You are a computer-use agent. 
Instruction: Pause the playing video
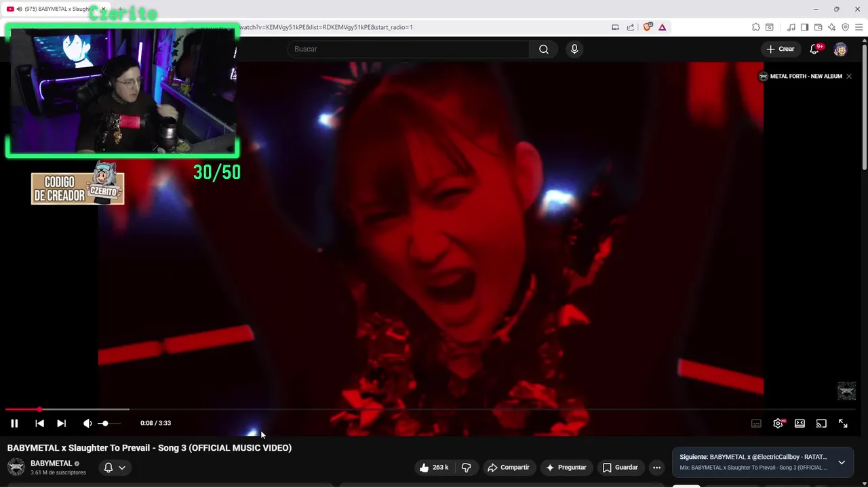coord(14,423)
